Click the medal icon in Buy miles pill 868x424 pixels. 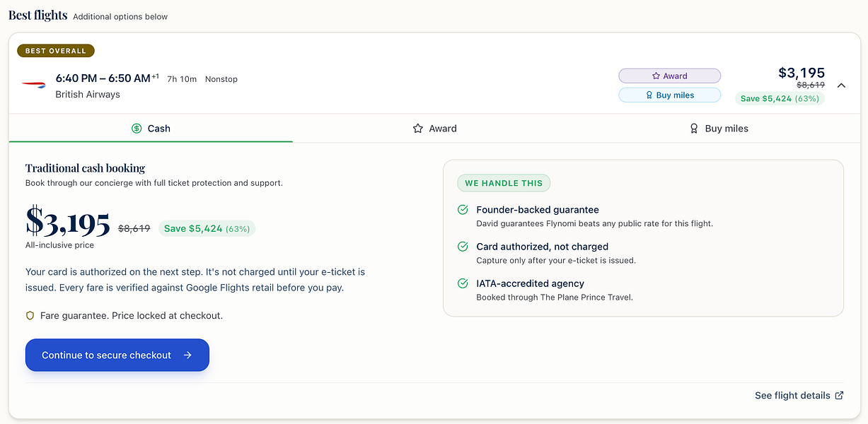[649, 95]
